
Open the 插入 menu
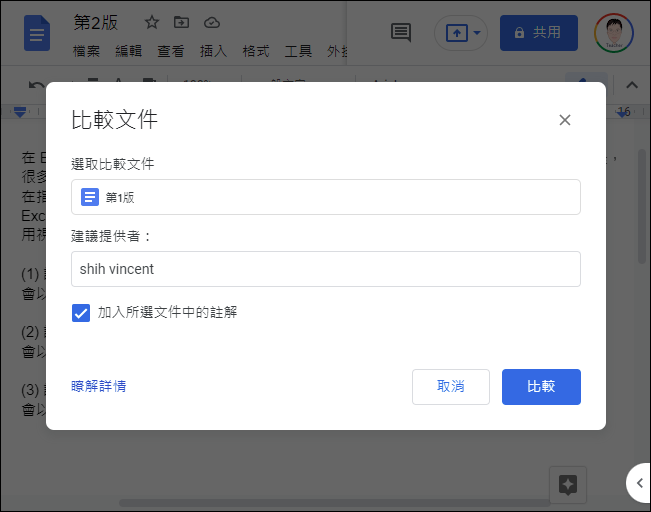coord(213,51)
